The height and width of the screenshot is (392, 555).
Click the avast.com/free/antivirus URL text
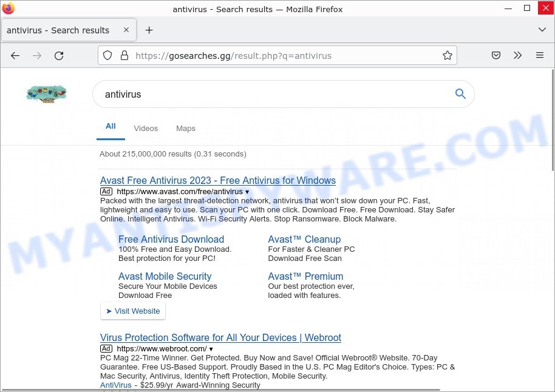tap(180, 191)
